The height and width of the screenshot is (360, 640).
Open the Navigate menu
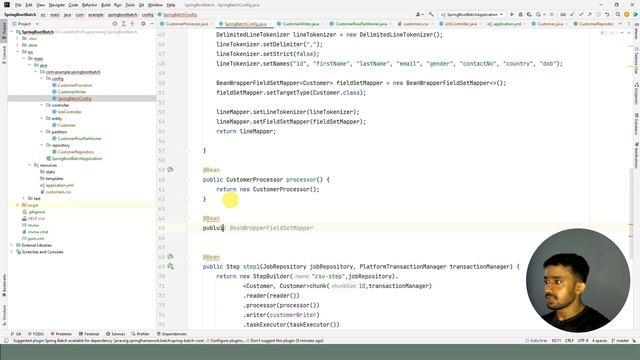[x=57, y=5]
